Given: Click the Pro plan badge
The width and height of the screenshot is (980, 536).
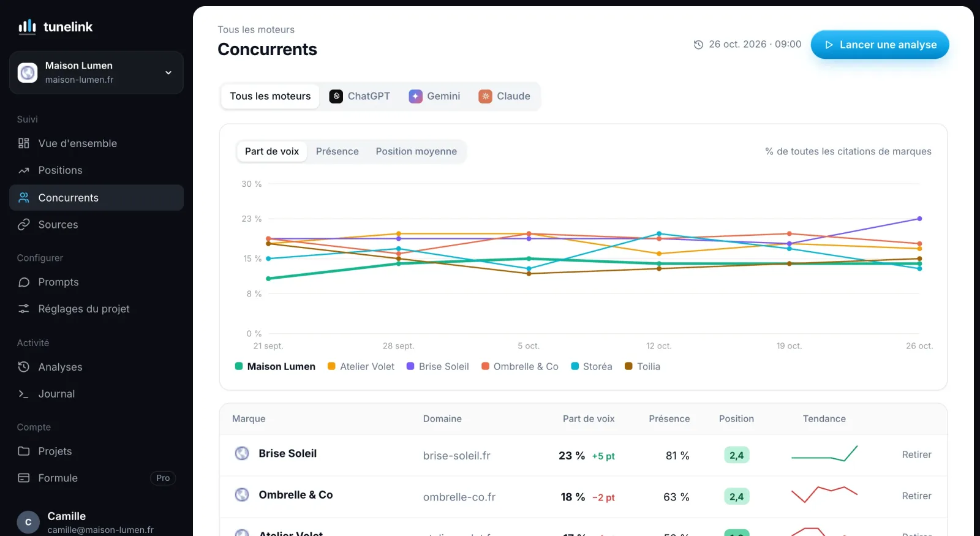Looking at the screenshot, I should coord(163,478).
